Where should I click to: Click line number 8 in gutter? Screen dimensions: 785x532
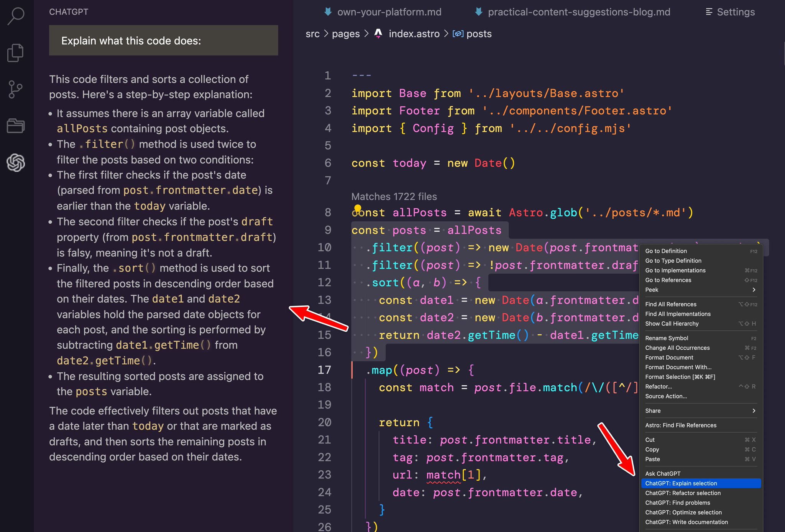coord(328,212)
